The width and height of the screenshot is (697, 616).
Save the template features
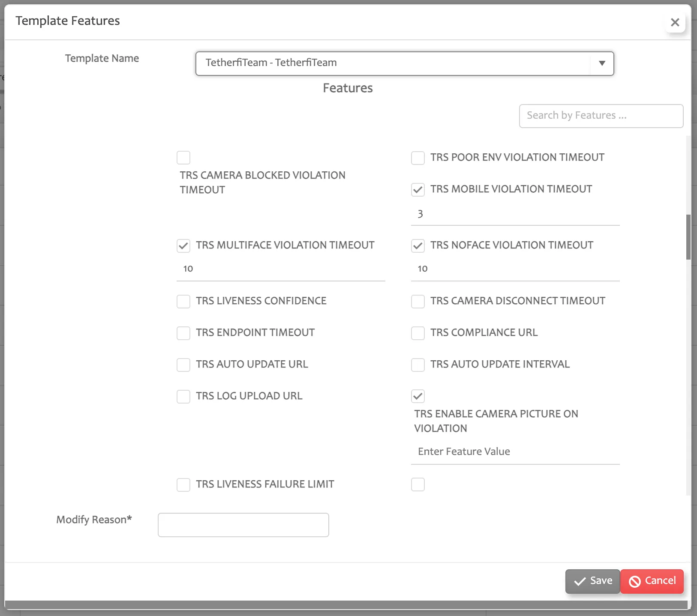592,581
